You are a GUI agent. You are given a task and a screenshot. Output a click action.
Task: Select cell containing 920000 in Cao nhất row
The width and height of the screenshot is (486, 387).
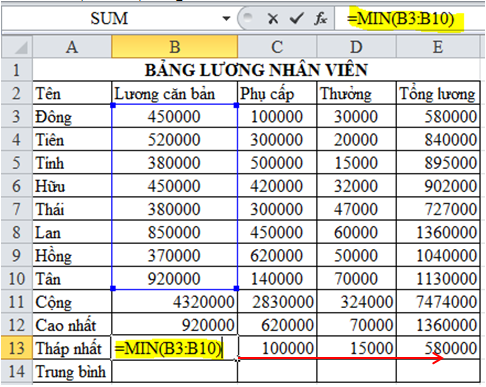(175, 325)
